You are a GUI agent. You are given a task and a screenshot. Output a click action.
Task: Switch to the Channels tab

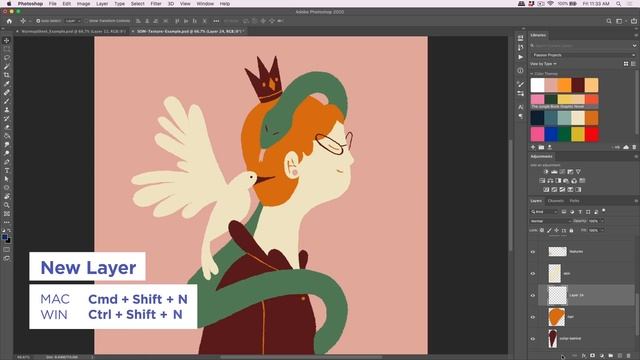[556, 201]
